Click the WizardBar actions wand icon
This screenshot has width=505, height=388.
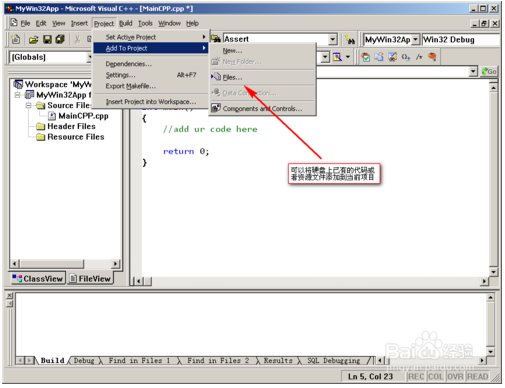pos(337,57)
